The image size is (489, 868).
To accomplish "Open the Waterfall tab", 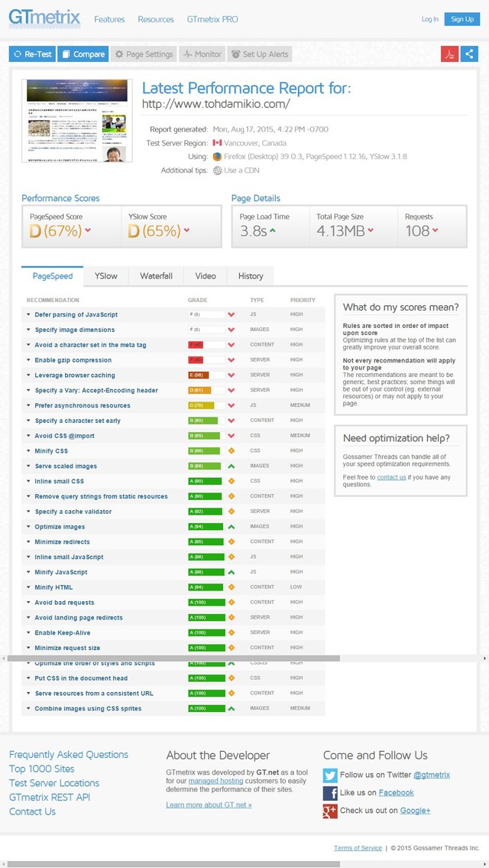I will coord(156,275).
